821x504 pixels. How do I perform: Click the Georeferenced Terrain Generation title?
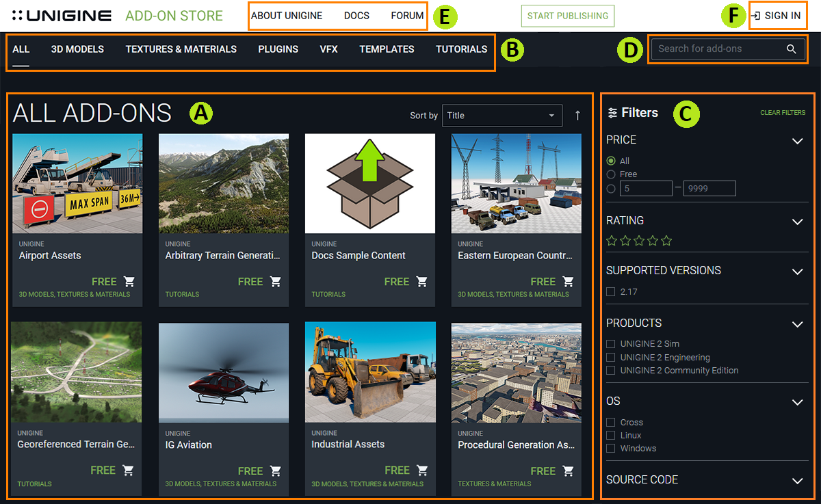click(76, 445)
